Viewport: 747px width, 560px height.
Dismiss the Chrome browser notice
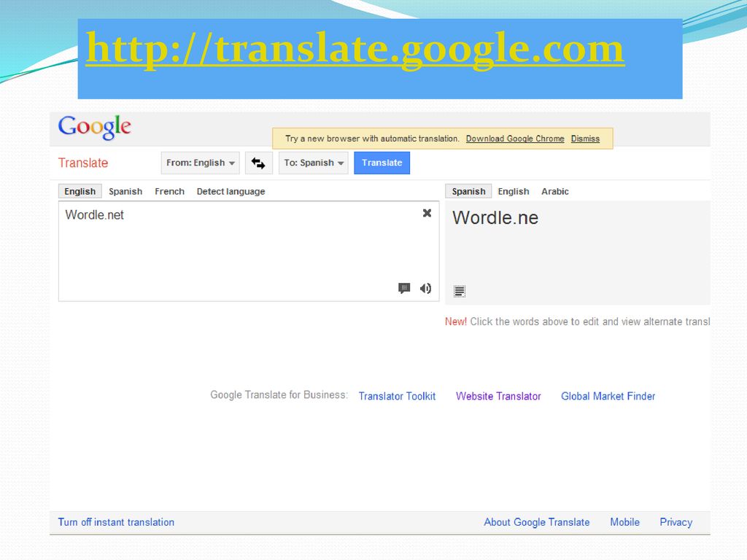[x=585, y=139]
